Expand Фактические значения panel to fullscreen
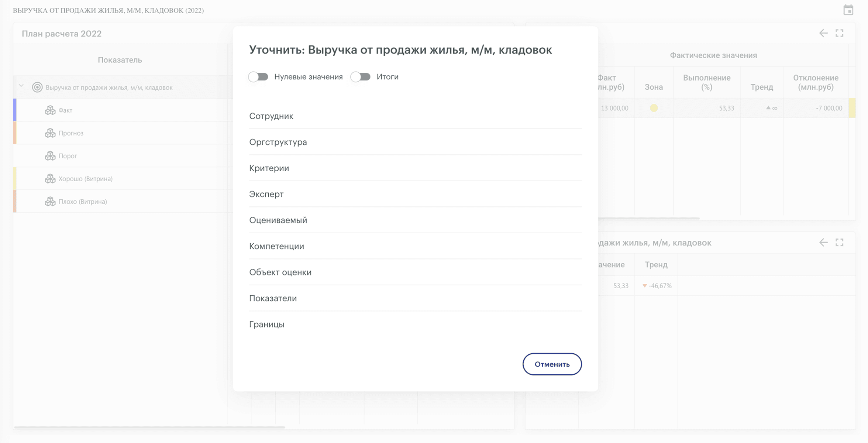Screen dimensions: 868x443 tap(840, 33)
